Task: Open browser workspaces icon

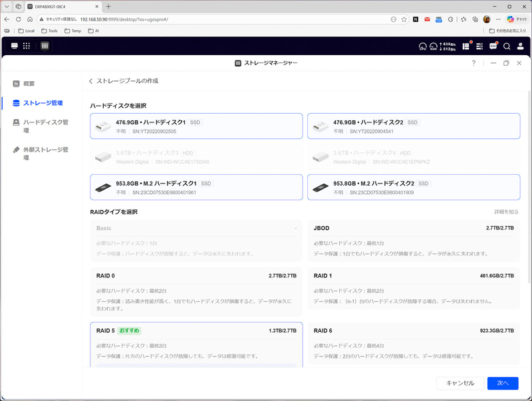Action: pos(19,7)
